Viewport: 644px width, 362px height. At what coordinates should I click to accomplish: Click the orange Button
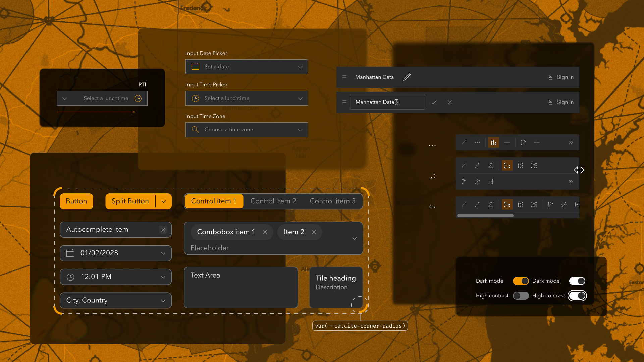(76, 201)
